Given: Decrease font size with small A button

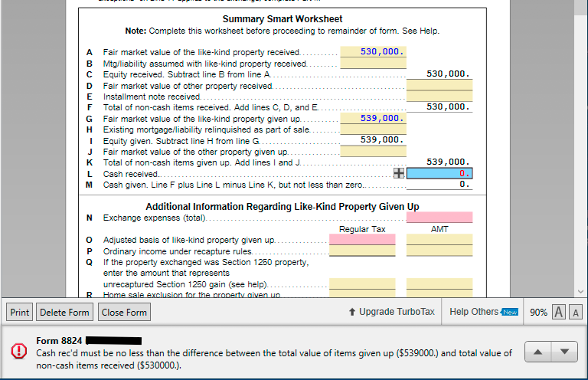Looking at the screenshot, I should click(x=575, y=312).
